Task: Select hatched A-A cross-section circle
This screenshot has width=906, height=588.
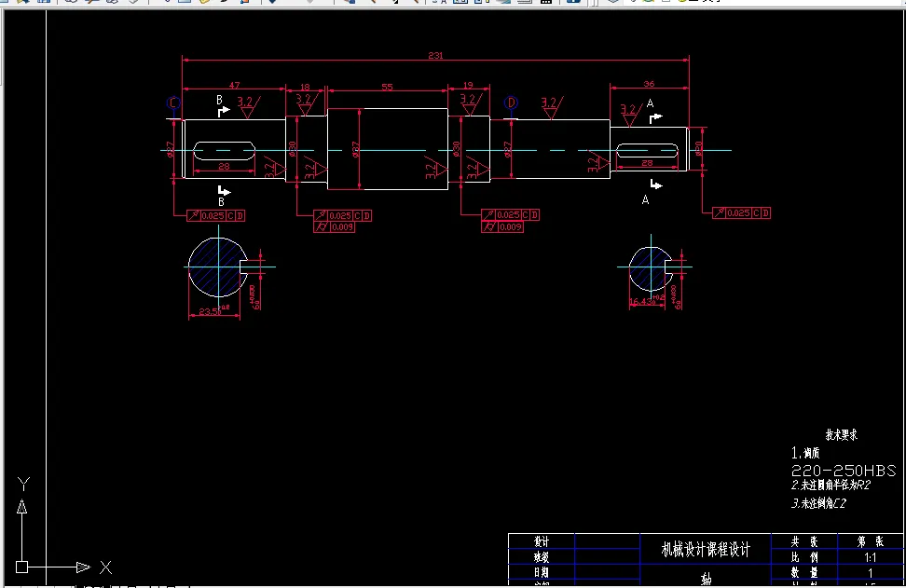Action: pos(651,268)
